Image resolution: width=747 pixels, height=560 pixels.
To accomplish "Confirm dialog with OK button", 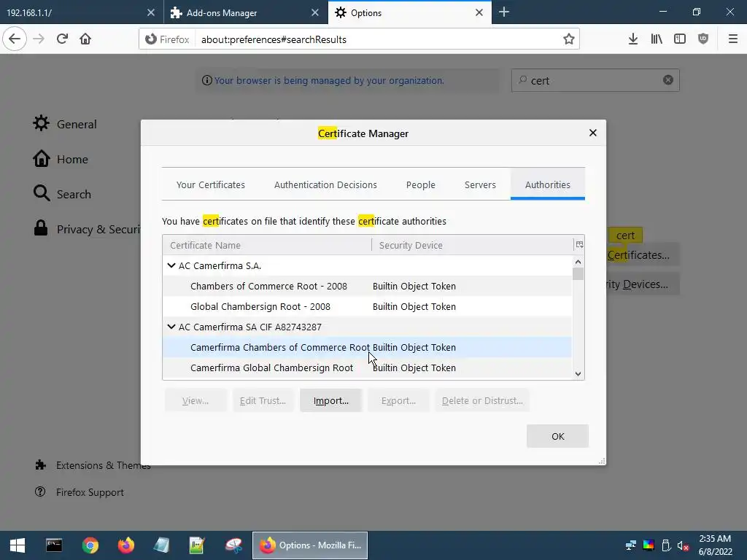I will [557, 436].
